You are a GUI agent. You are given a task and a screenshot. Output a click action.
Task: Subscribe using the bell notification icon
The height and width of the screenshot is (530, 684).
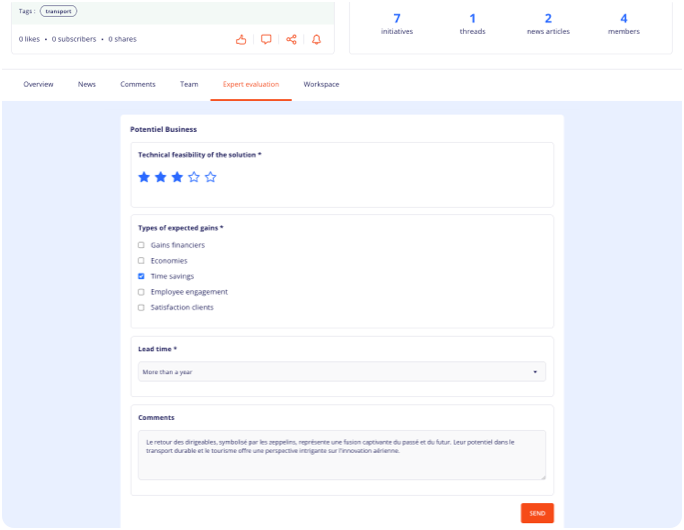click(x=316, y=40)
